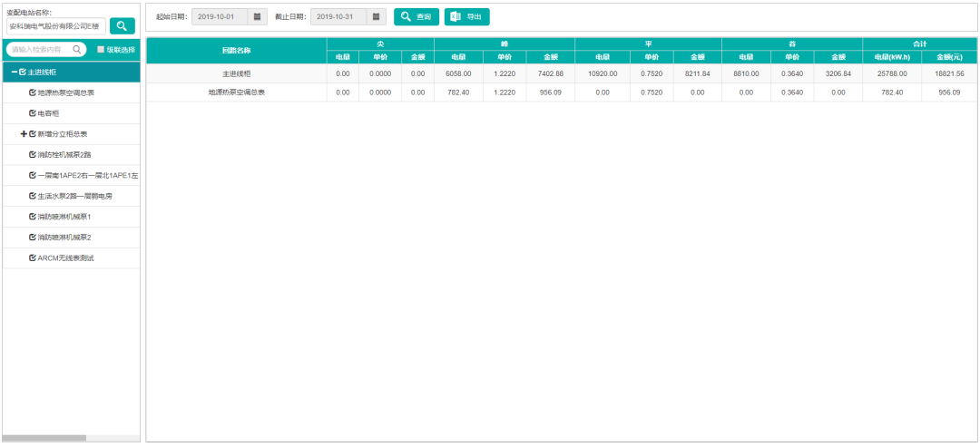This screenshot has width=980, height=447.
Task: Toggle the 消防栓机械泵2路 checkbox
Action: 33,155
